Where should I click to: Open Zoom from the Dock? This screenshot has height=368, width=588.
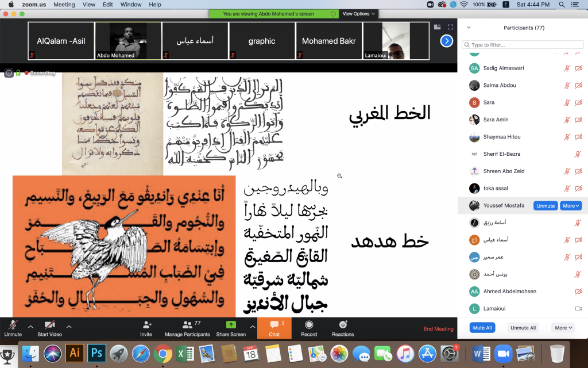click(x=503, y=354)
